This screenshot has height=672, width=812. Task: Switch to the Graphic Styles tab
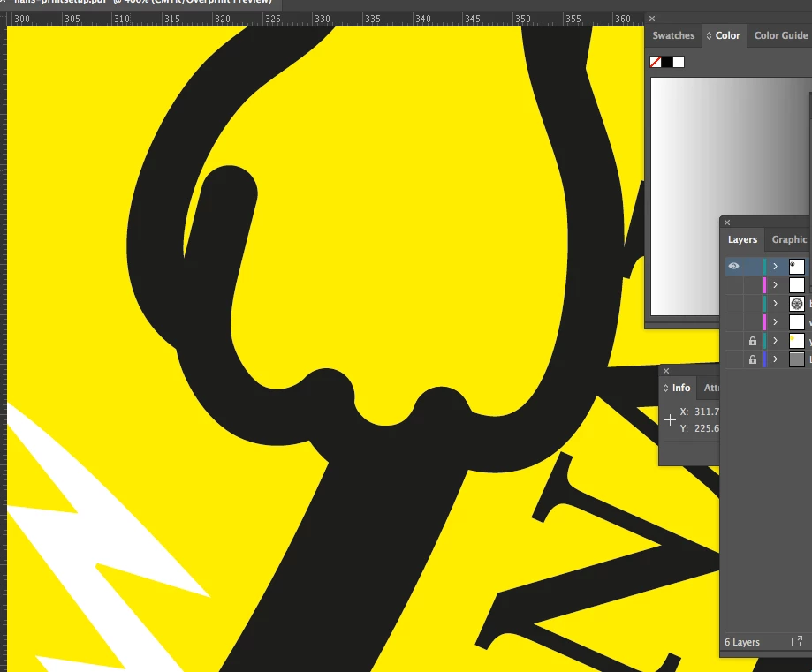click(789, 239)
